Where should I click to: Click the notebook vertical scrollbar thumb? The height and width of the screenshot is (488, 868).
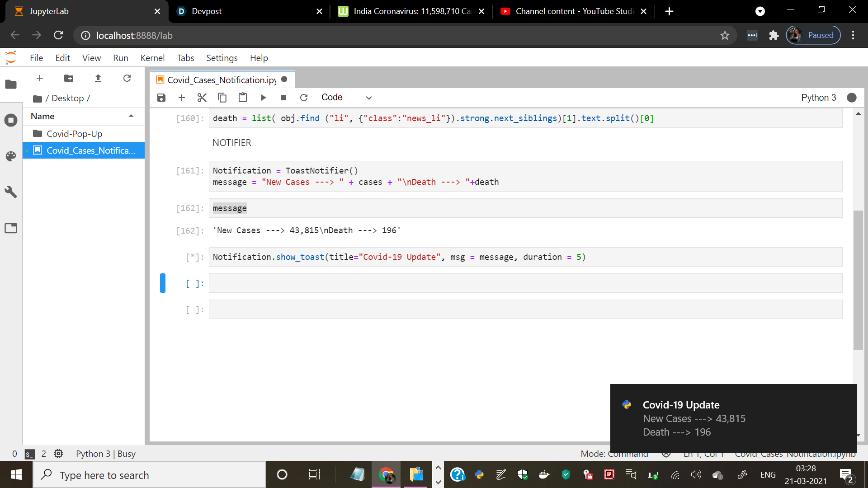(x=858, y=280)
